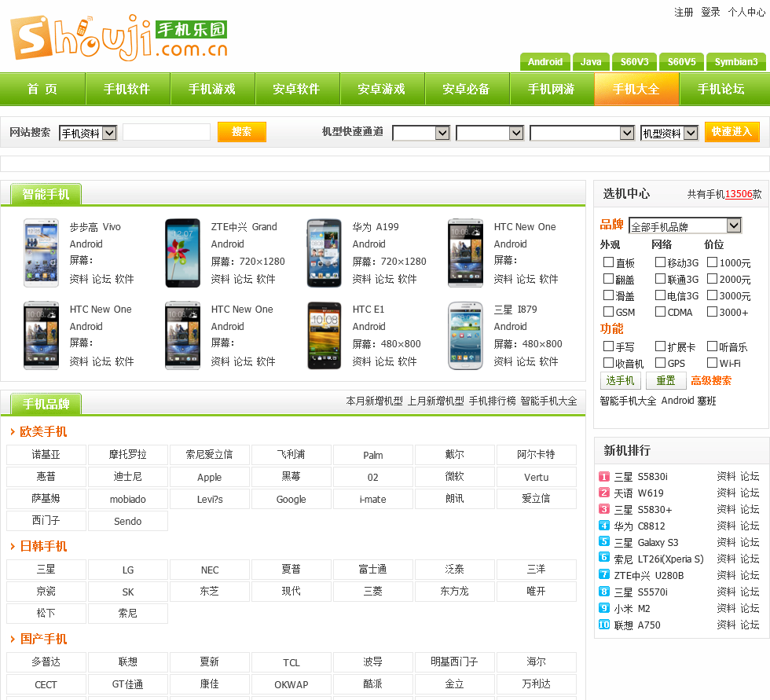Open the 手机软件 nav tab

(x=127, y=89)
